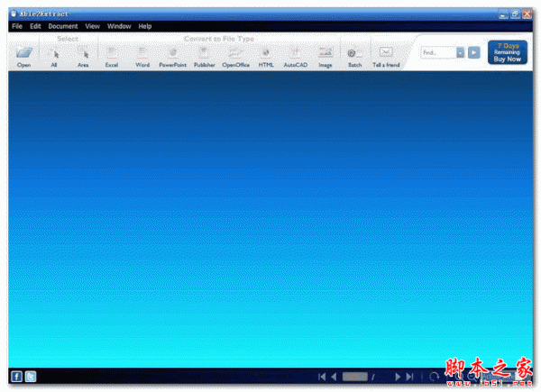Click the Buy Now button

[507, 52]
